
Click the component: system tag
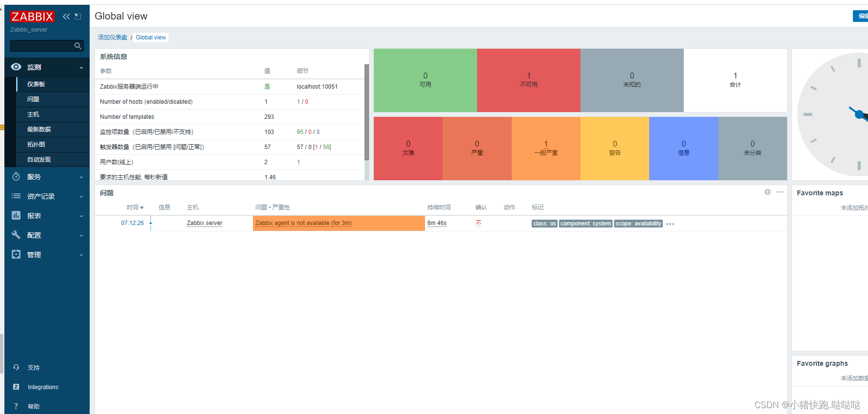point(585,224)
